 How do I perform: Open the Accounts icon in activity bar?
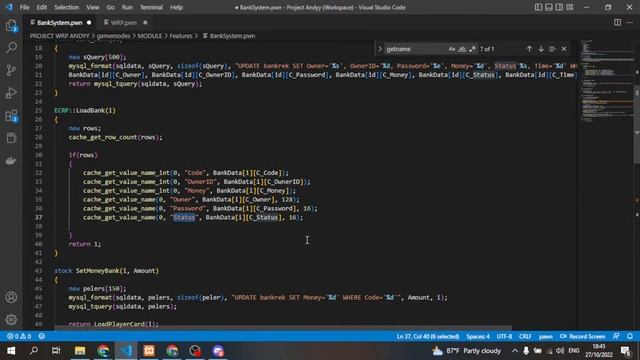click(x=11, y=297)
